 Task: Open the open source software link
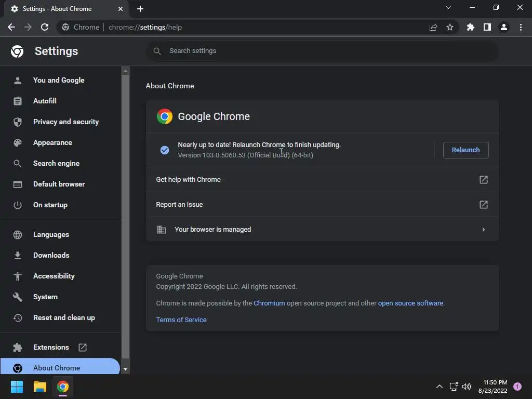click(x=410, y=303)
